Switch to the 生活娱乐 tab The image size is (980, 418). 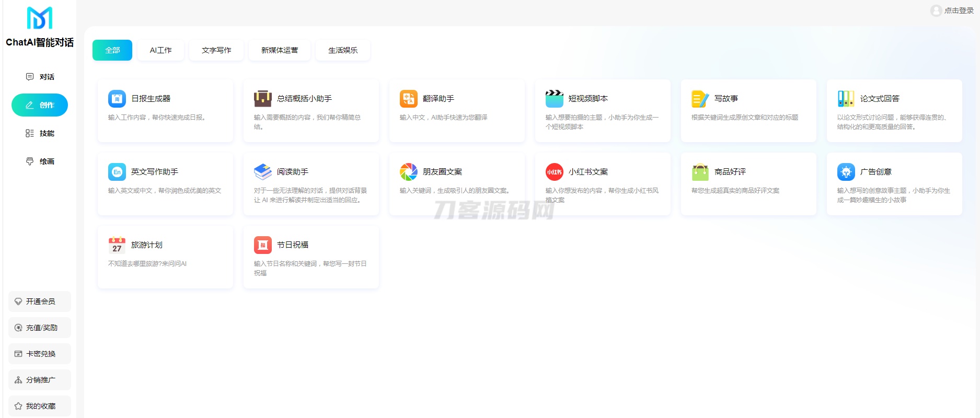[x=343, y=50]
